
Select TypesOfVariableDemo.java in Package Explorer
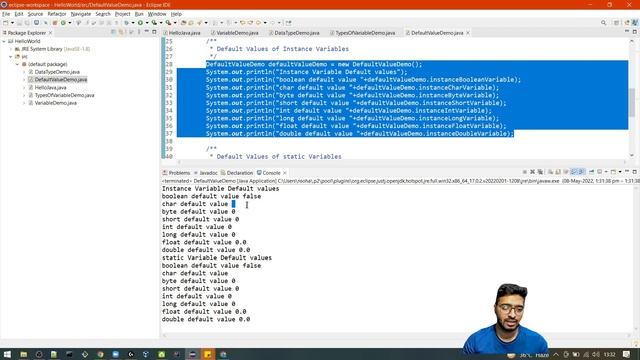tap(64, 95)
